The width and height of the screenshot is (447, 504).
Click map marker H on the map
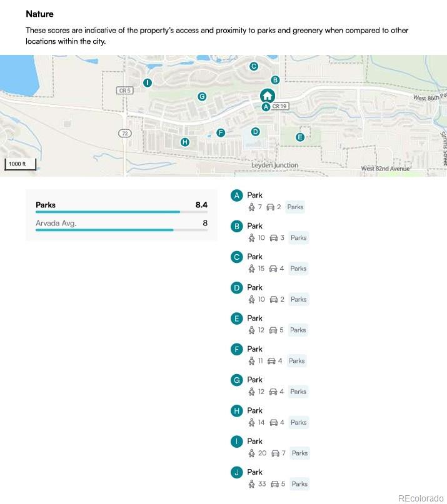tap(184, 142)
